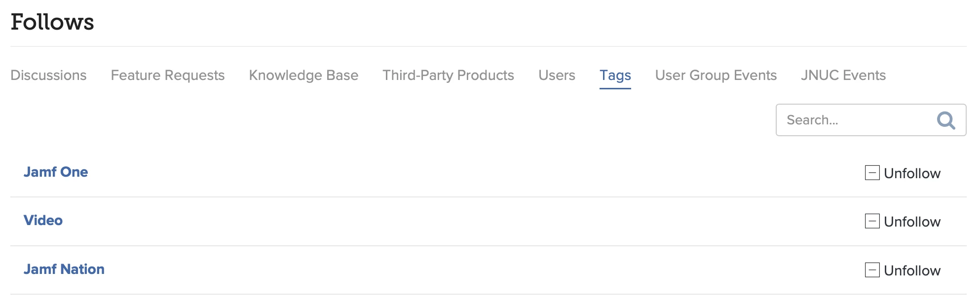Go to Third-Party Products tab
This screenshot has height=308, width=980.
pos(448,75)
